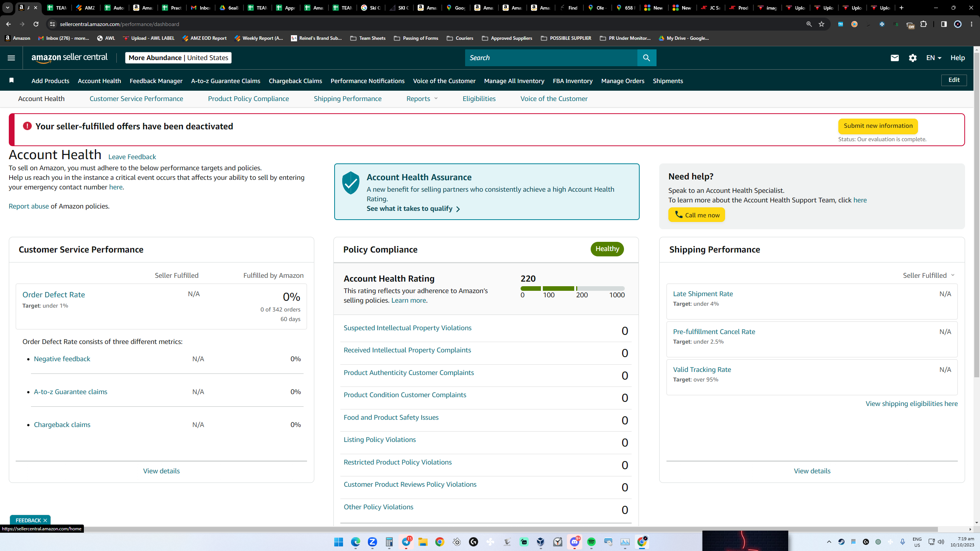Open a new browser tab with the plus icon
Viewport: 980px width, 551px height.
coord(902,8)
